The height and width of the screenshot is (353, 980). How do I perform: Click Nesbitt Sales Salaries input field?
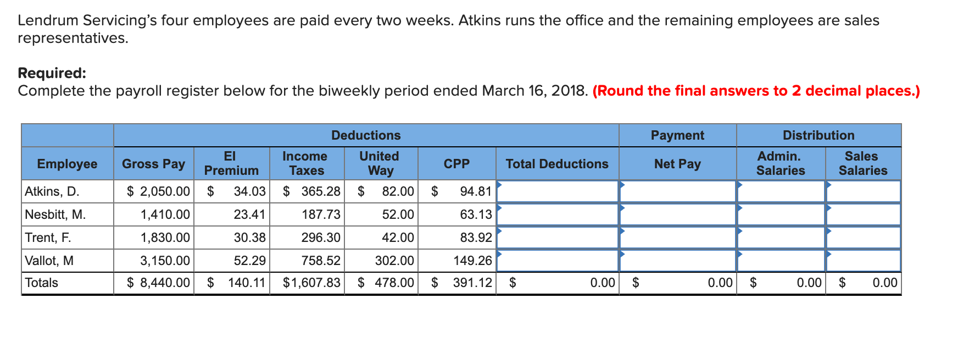point(864,214)
